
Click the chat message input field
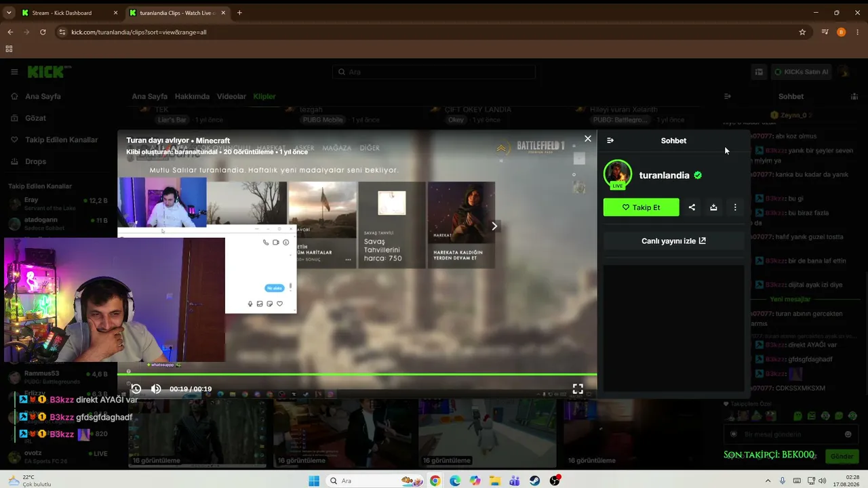[790, 434]
